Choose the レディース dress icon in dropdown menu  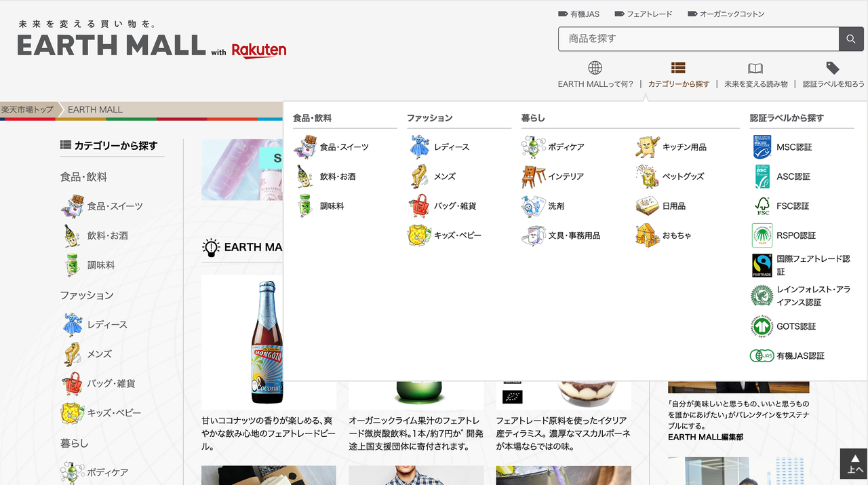pyautogui.click(x=419, y=147)
